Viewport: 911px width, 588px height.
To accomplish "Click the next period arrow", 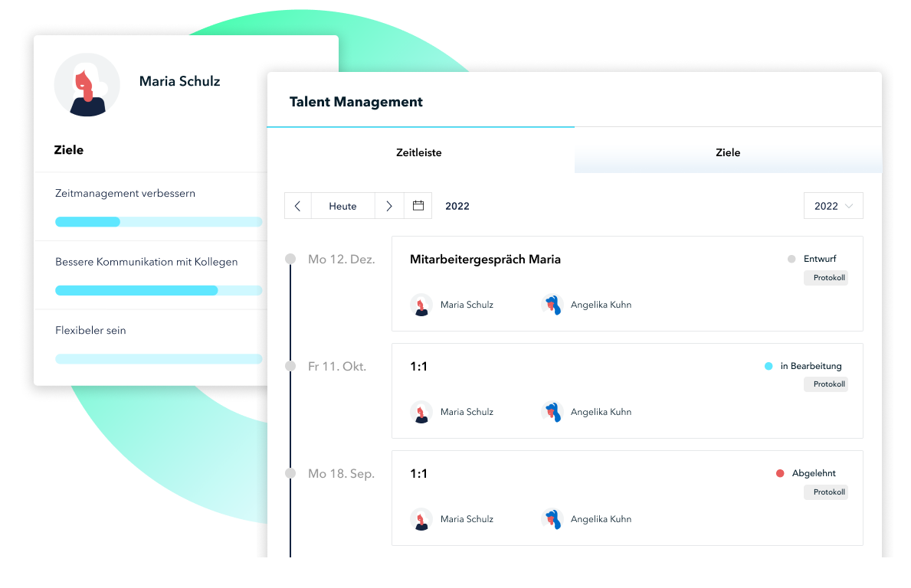I will pyautogui.click(x=389, y=206).
